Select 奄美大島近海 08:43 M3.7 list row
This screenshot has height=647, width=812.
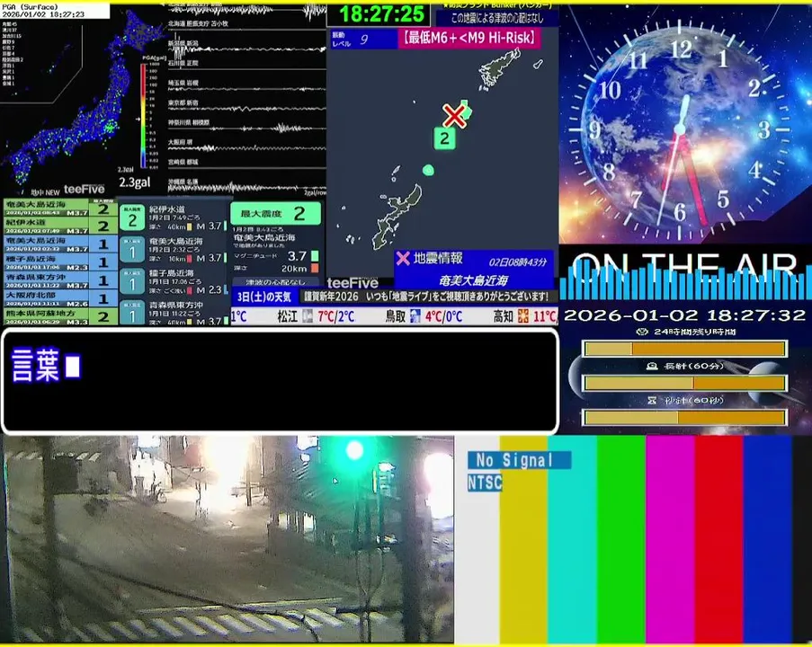60,208
